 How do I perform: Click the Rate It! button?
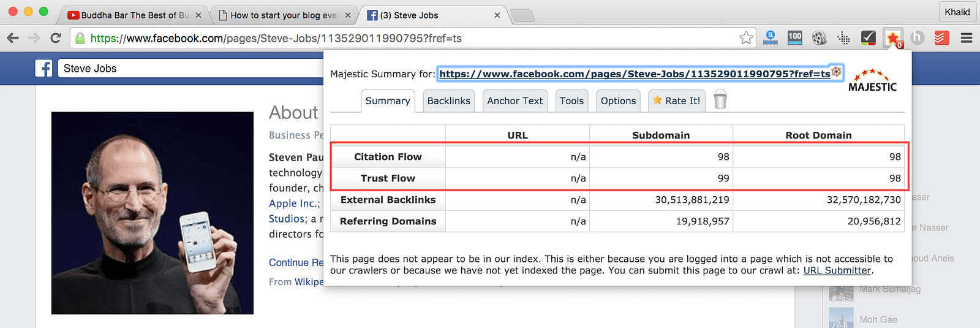pyautogui.click(x=677, y=101)
